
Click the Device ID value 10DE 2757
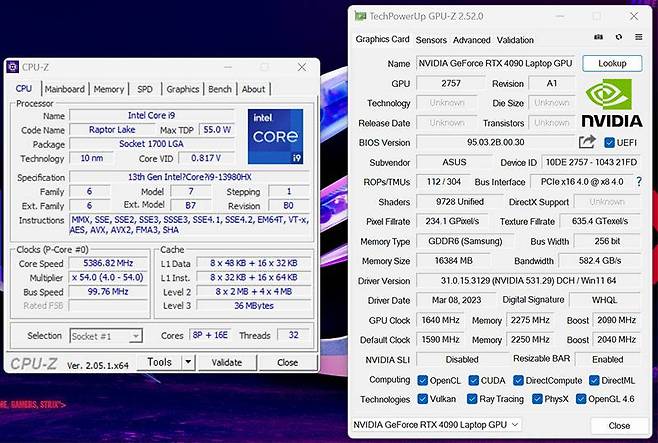[x=591, y=162]
